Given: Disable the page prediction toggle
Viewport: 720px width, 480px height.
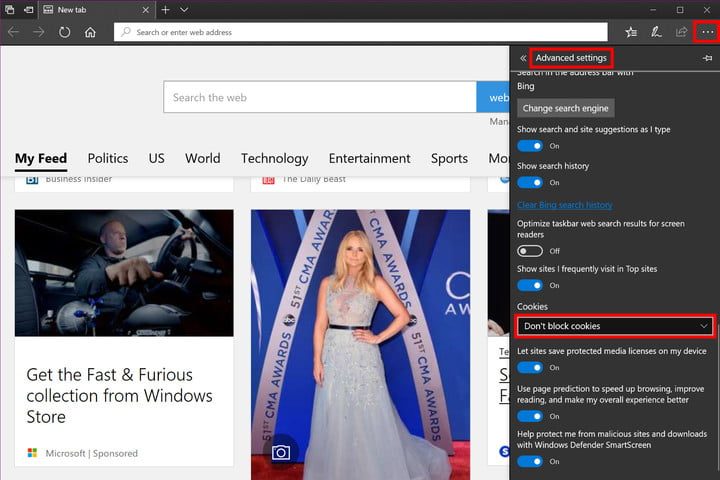Looking at the screenshot, I should tap(530, 415).
